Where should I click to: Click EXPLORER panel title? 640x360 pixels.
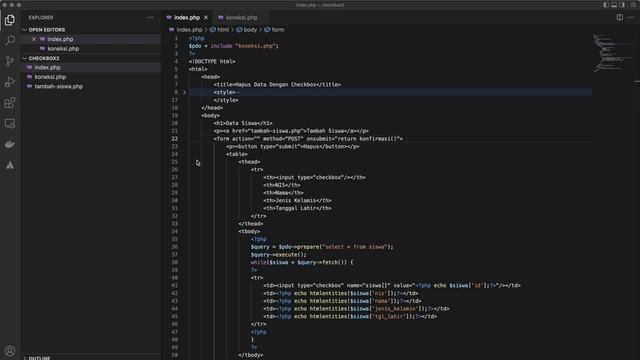coord(41,18)
